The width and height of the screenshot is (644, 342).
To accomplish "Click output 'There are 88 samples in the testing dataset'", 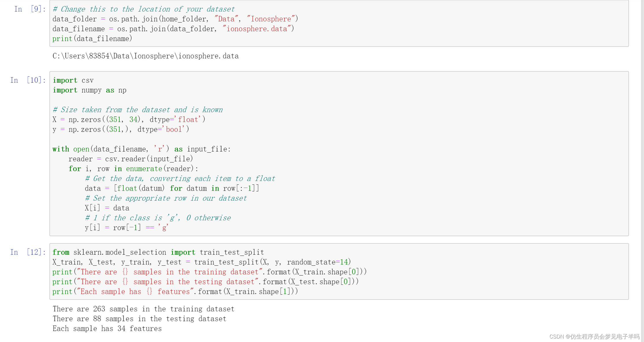I will (x=140, y=319).
